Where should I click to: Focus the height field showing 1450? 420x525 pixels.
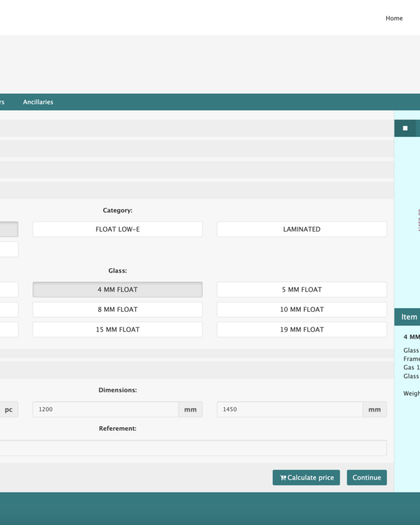(x=289, y=409)
